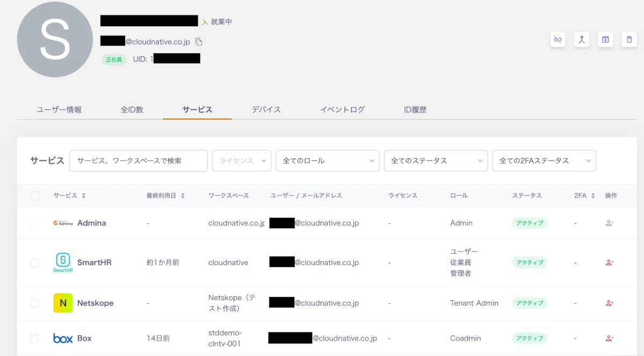Open the SmartHR service name link
Screen dimensions: 644x356
94,263
